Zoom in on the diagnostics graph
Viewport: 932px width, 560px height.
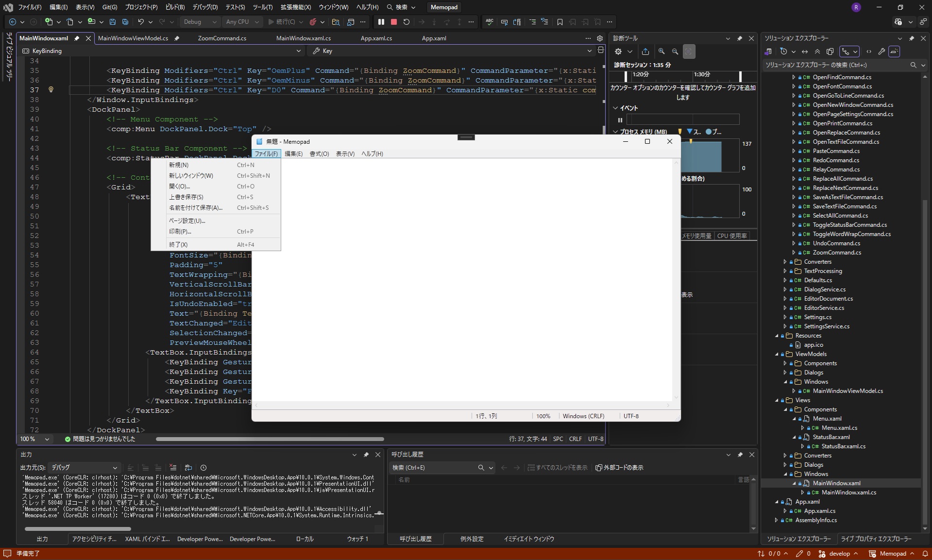(x=661, y=51)
